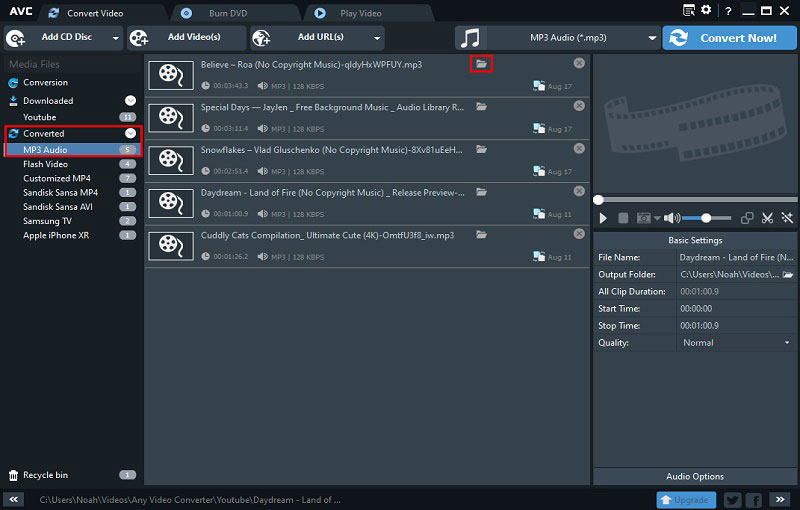Open the settings gear icon
800x510 pixels.
pyautogui.click(x=706, y=10)
